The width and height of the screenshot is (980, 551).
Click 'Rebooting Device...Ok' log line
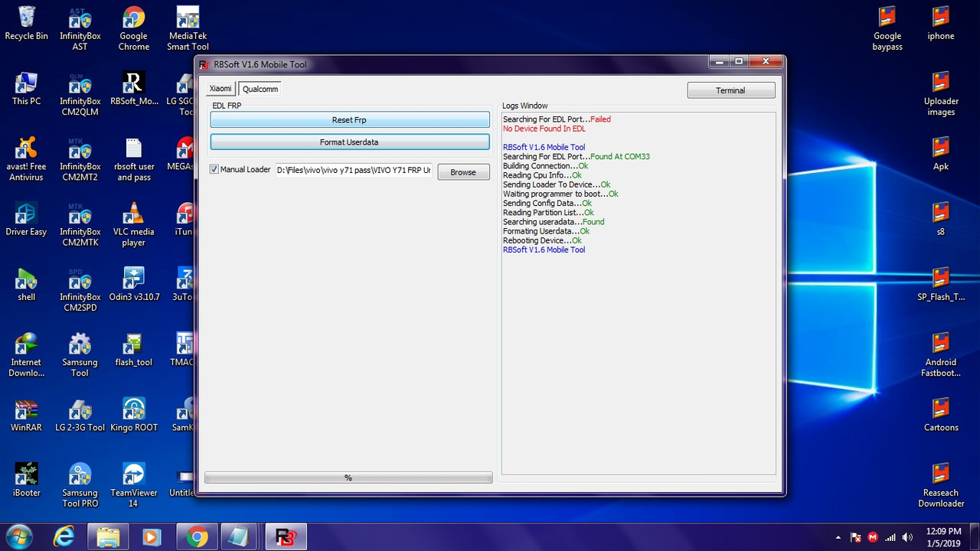(x=542, y=240)
